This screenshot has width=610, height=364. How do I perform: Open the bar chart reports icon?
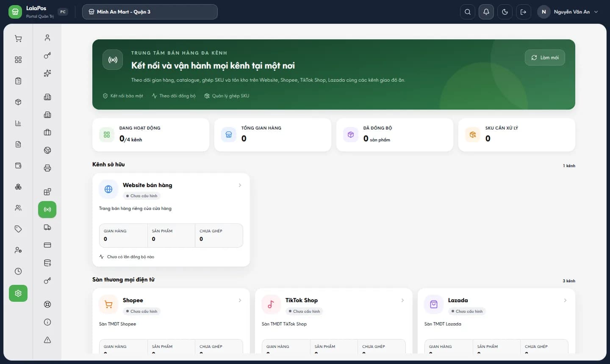pos(18,123)
